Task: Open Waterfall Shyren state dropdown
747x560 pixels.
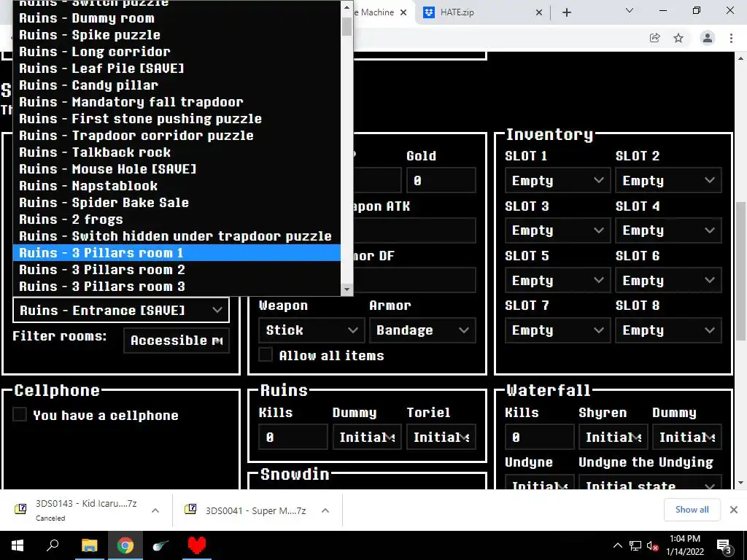Action: [613, 437]
